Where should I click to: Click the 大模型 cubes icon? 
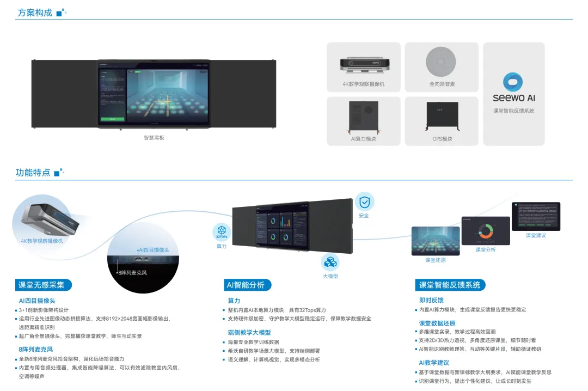(330, 262)
